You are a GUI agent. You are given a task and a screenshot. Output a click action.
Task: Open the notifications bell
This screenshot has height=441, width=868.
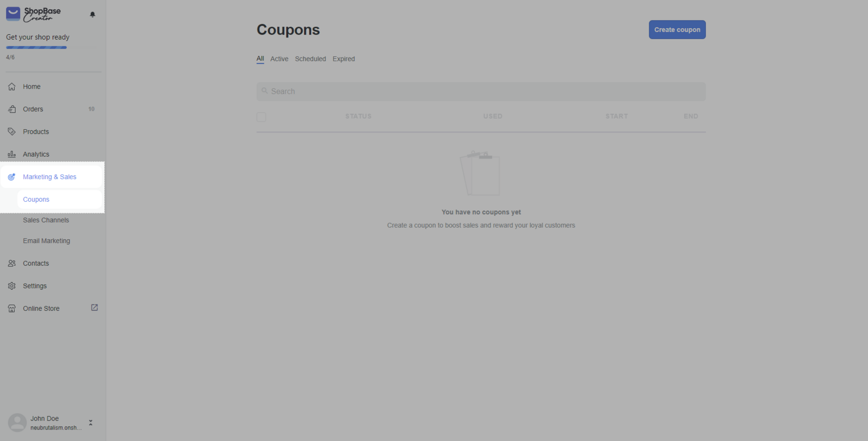coord(92,15)
